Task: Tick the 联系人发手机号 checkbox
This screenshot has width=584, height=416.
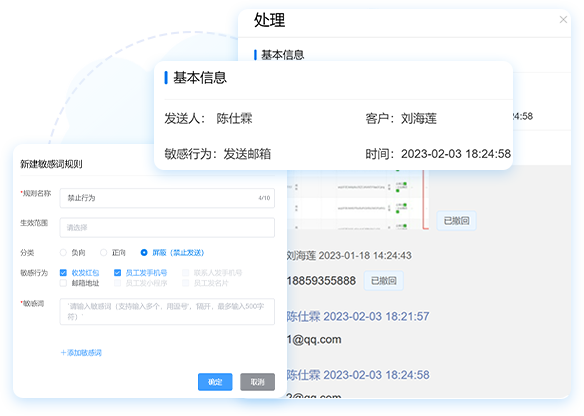Action: pos(185,273)
